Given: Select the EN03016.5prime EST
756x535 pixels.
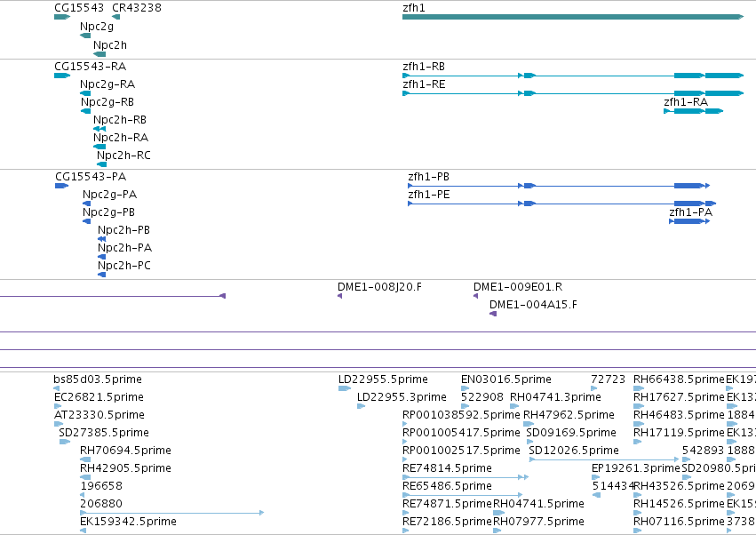Looking at the screenshot, I should [465, 387].
